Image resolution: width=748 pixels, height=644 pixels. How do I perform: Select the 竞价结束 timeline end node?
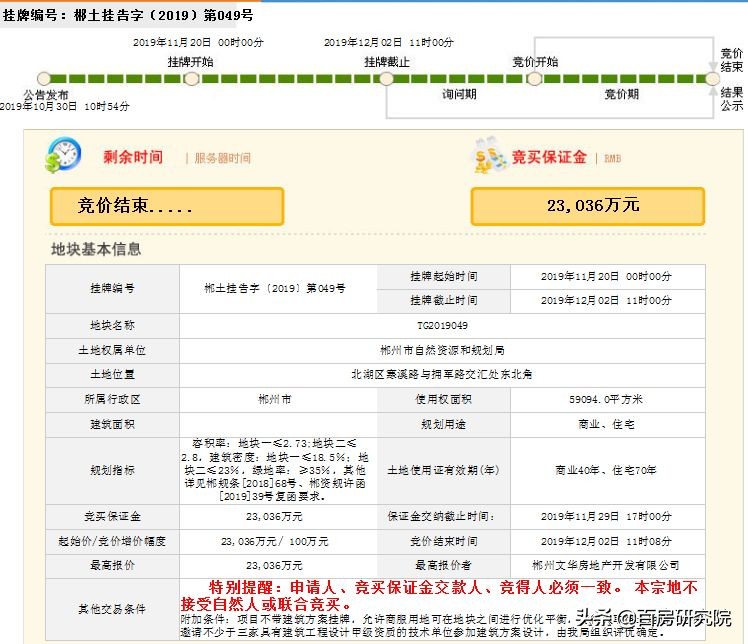[713, 78]
